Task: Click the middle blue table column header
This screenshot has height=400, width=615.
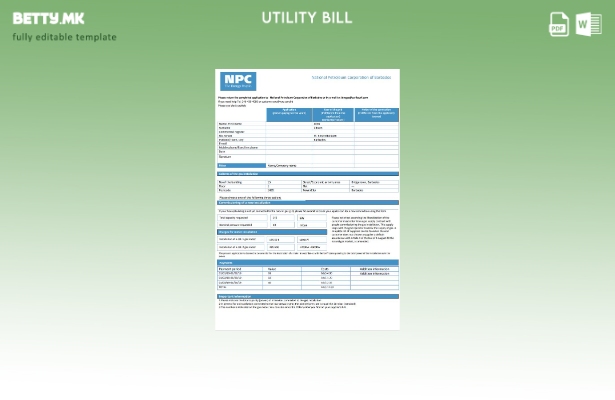Action: (332, 114)
